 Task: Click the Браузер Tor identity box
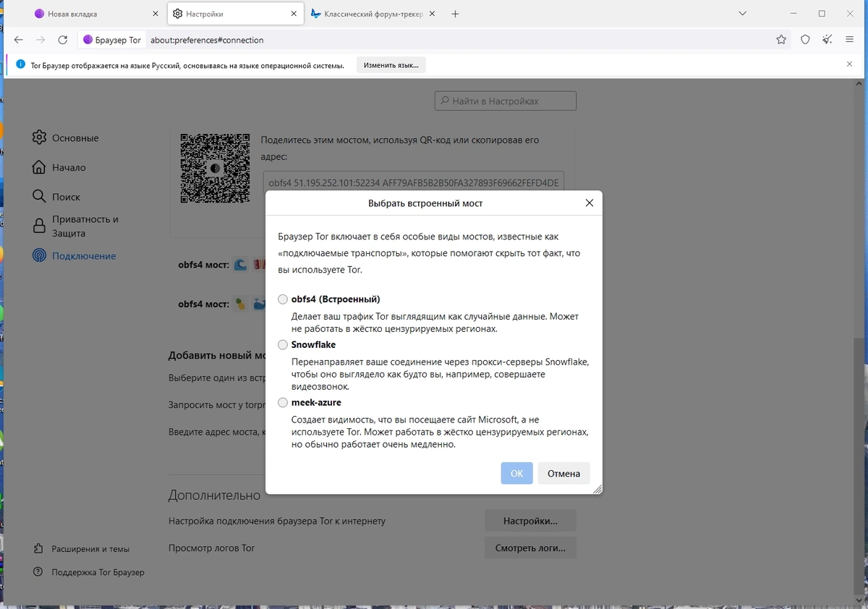112,40
